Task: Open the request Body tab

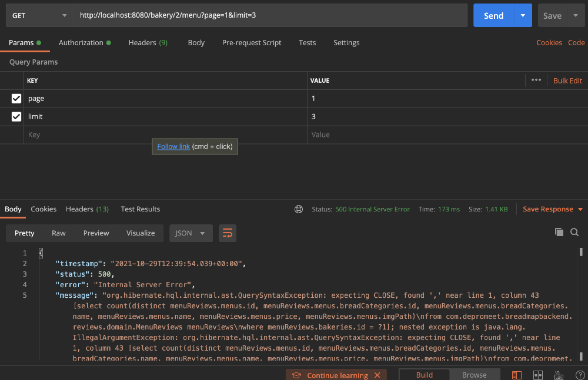Action: click(x=196, y=43)
